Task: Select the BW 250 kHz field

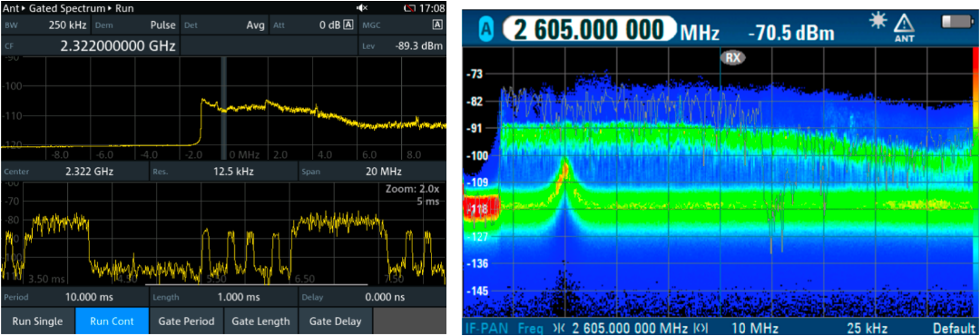Action: 46,25
